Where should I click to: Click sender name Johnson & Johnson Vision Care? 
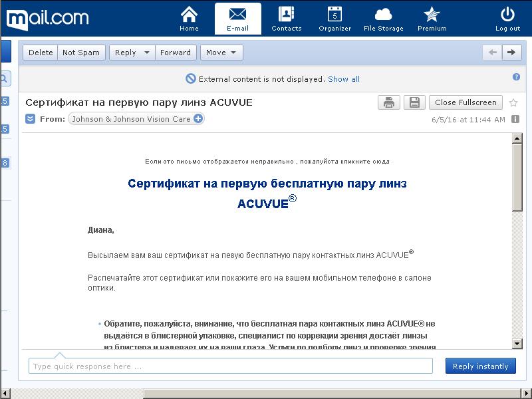131,119
